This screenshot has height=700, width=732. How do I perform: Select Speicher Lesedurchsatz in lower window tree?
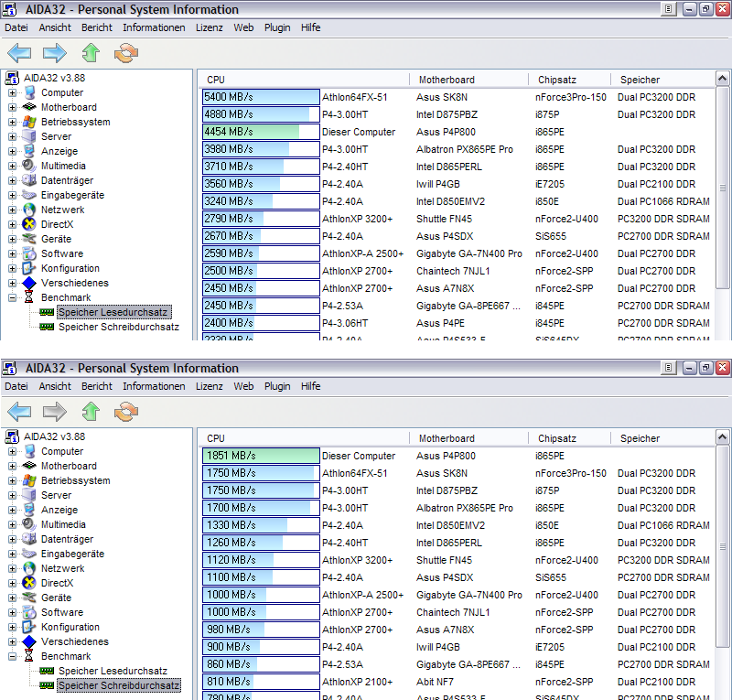pyautogui.click(x=113, y=671)
